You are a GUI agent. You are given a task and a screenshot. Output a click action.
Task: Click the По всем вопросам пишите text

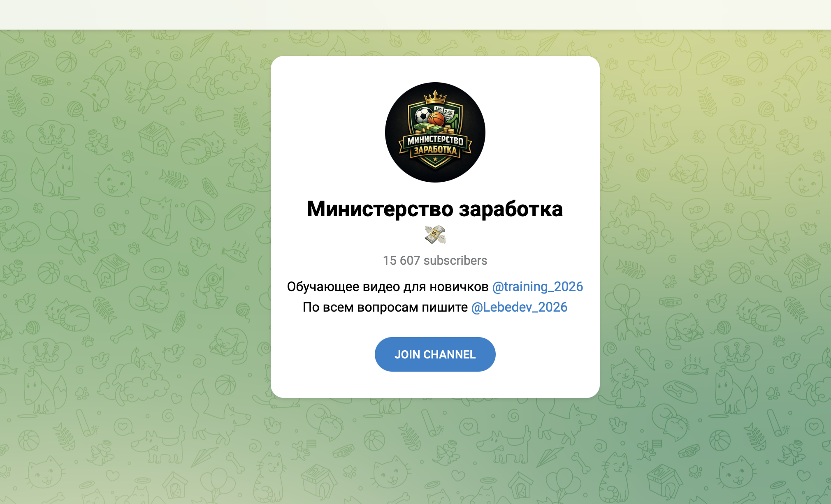click(385, 307)
